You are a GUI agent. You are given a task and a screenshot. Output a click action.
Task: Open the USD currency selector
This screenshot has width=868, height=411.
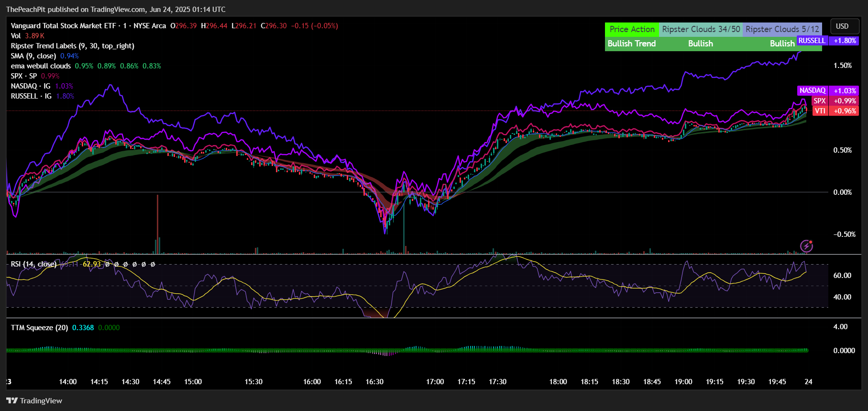pos(845,26)
